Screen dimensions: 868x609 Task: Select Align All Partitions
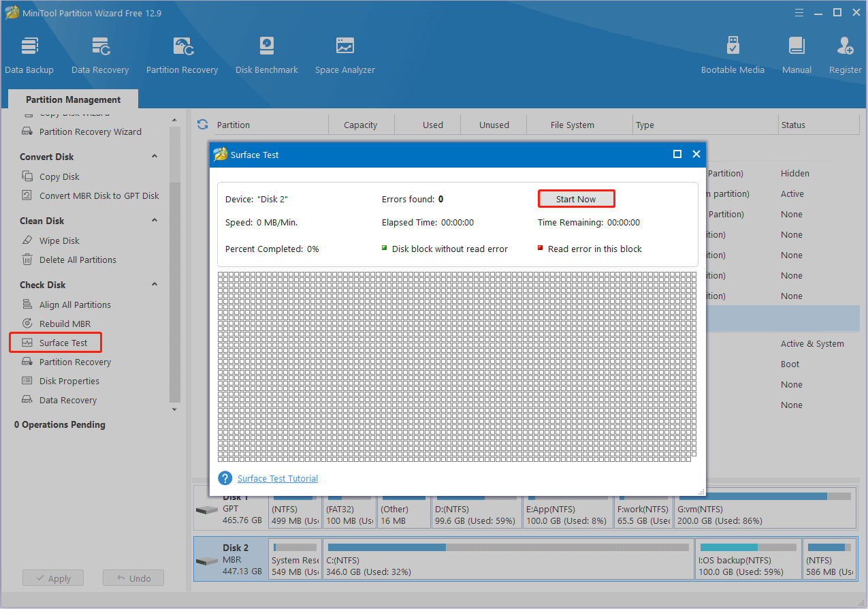click(x=75, y=304)
